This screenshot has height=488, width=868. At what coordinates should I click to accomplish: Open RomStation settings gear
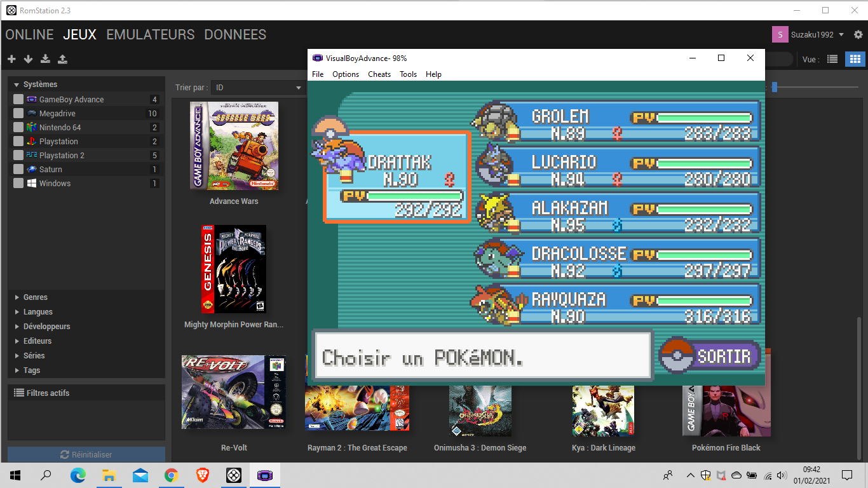coord(858,34)
